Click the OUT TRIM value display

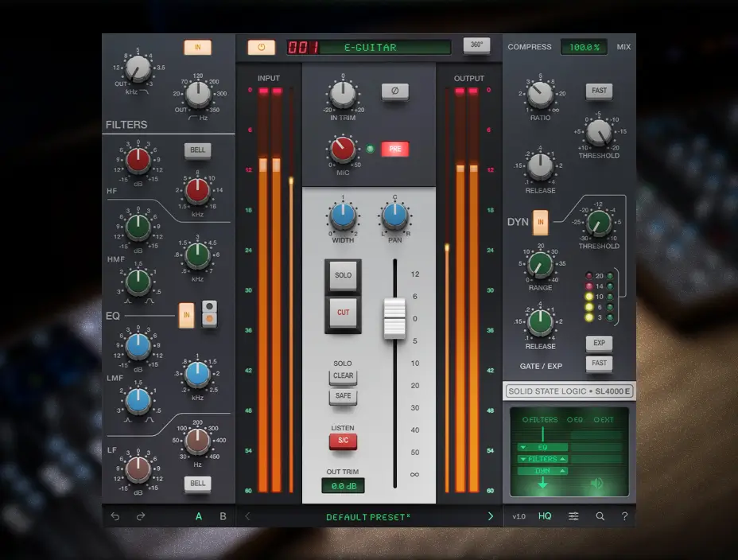tap(342, 484)
